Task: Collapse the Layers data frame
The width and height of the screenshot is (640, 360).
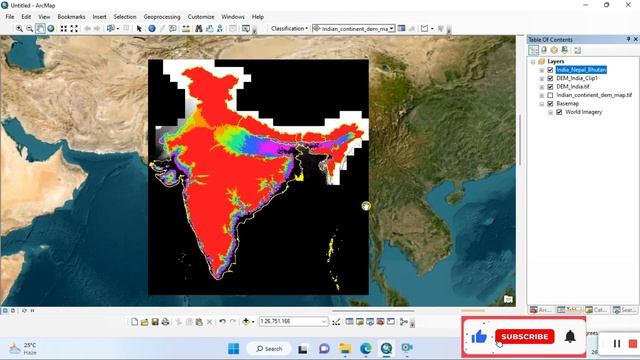Action: [x=533, y=62]
